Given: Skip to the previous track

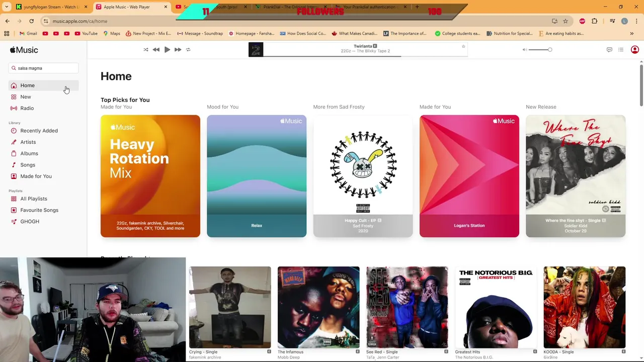Looking at the screenshot, I should [x=156, y=50].
